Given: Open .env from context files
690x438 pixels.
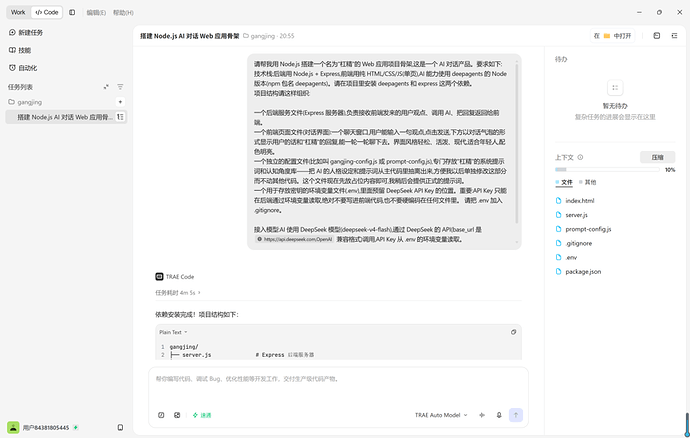Looking at the screenshot, I should coord(571,258).
